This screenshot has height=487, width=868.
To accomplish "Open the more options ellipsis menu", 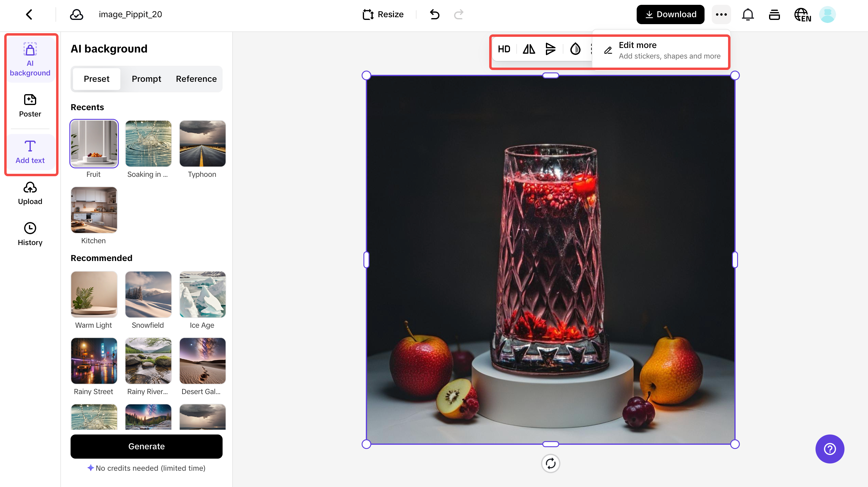I will [x=721, y=14].
